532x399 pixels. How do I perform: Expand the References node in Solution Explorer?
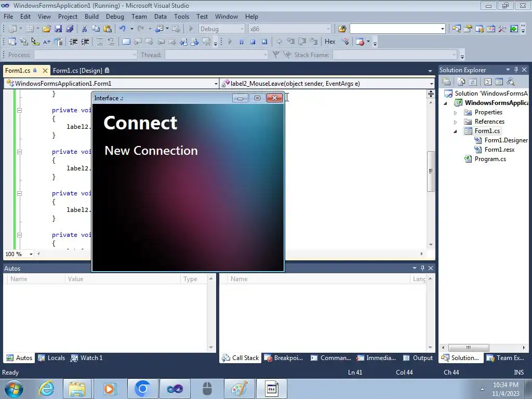(455, 122)
